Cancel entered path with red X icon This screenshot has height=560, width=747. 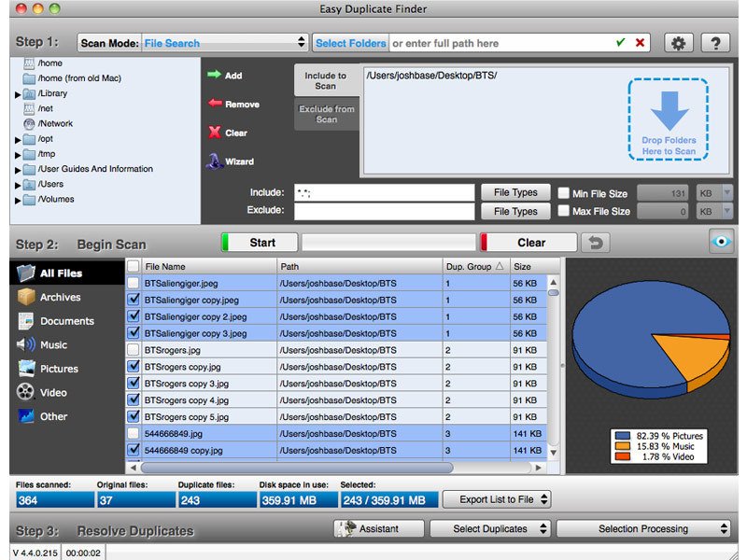coord(640,43)
